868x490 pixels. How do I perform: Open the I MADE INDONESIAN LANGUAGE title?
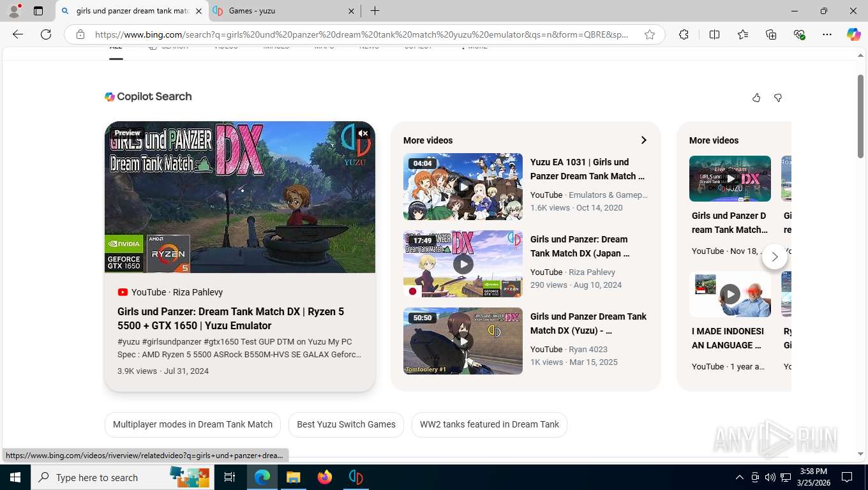click(728, 338)
